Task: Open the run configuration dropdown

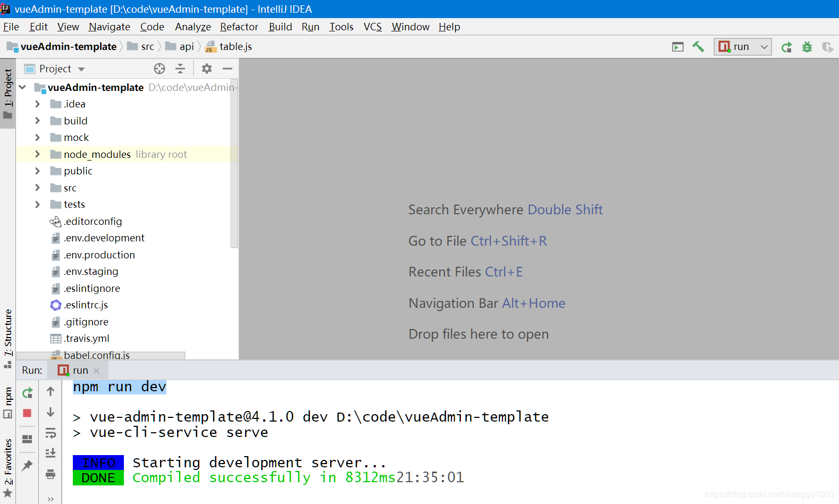Action: [x=742, y=47]
